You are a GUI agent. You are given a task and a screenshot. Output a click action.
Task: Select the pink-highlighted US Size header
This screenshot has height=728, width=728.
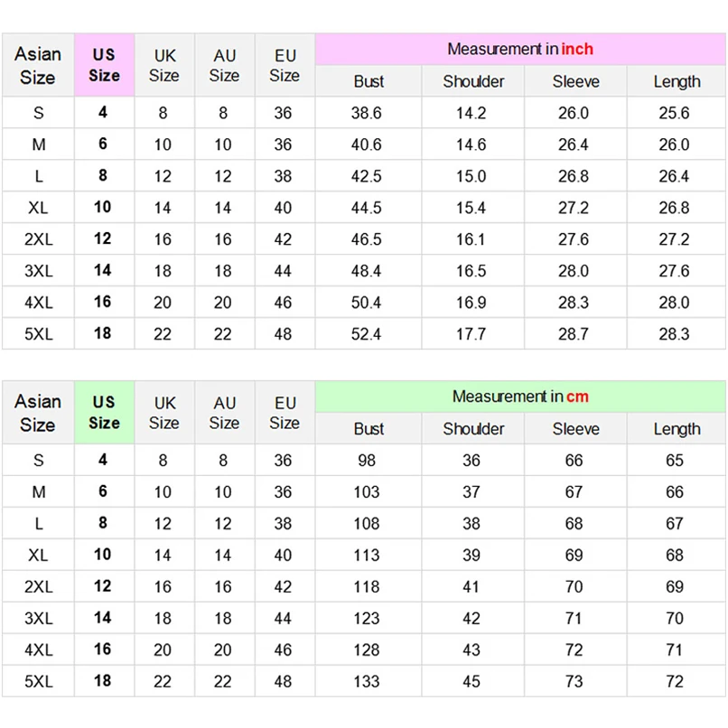click(104, 65)
